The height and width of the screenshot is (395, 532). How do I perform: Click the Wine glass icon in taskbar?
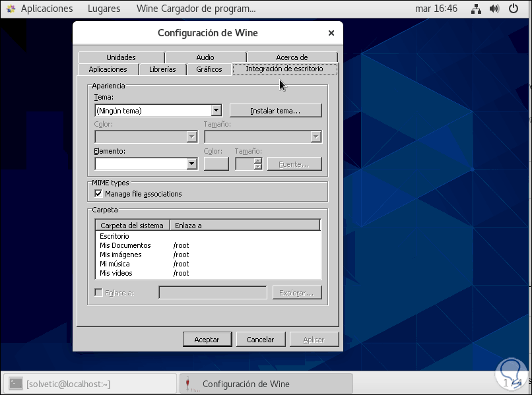coord(191,384)
